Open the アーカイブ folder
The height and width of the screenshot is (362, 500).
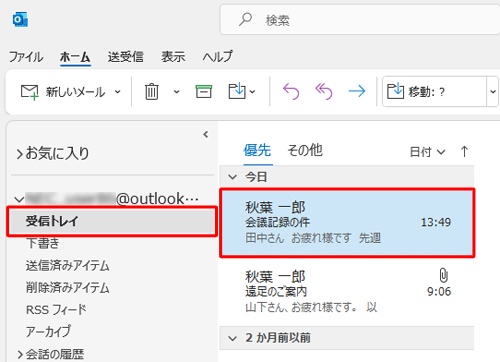48,332
